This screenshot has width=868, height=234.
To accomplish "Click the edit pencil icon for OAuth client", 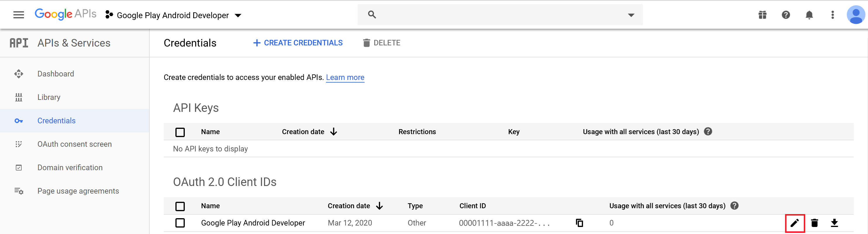I will tap(795, 223).
